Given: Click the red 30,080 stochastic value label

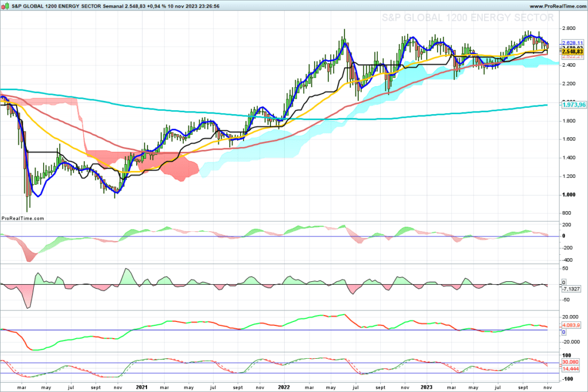Looking at the screenshot, I should (572, 362).
